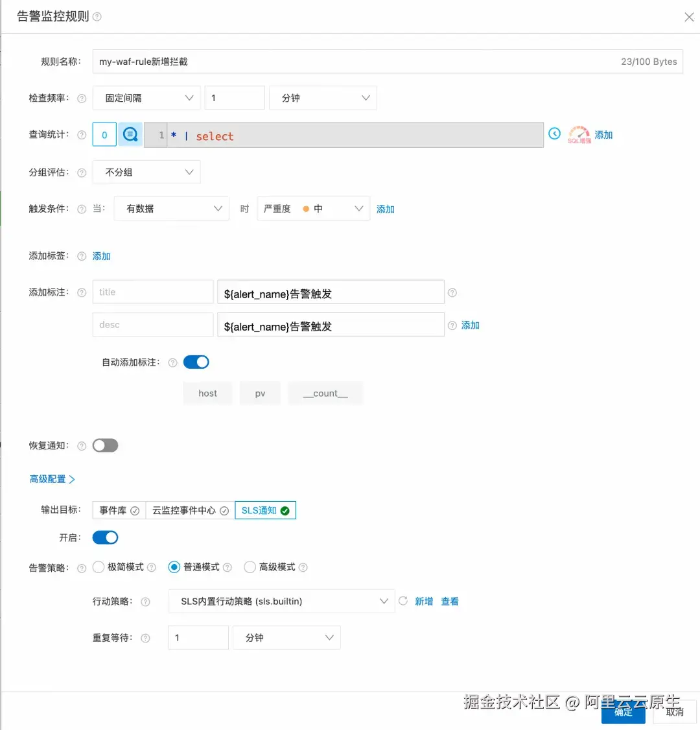Enable 恢复通知 toggle
The width and height of the screenshot is (700, 730).
[x=105, y=445]
